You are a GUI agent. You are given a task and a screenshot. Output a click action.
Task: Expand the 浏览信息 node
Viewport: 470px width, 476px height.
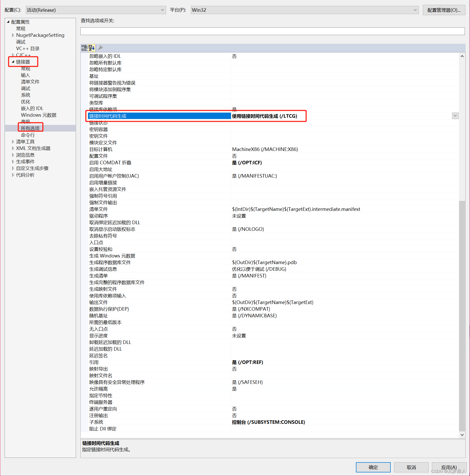point(13,155)
